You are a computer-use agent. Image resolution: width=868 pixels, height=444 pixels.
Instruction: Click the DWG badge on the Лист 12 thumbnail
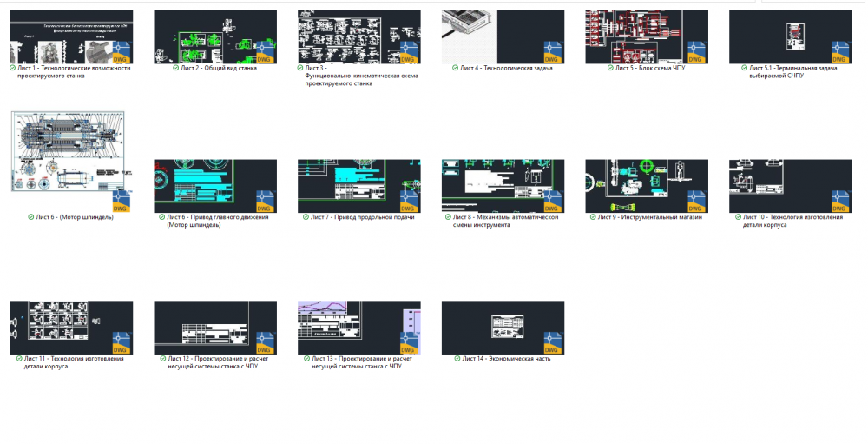point(265,343)
